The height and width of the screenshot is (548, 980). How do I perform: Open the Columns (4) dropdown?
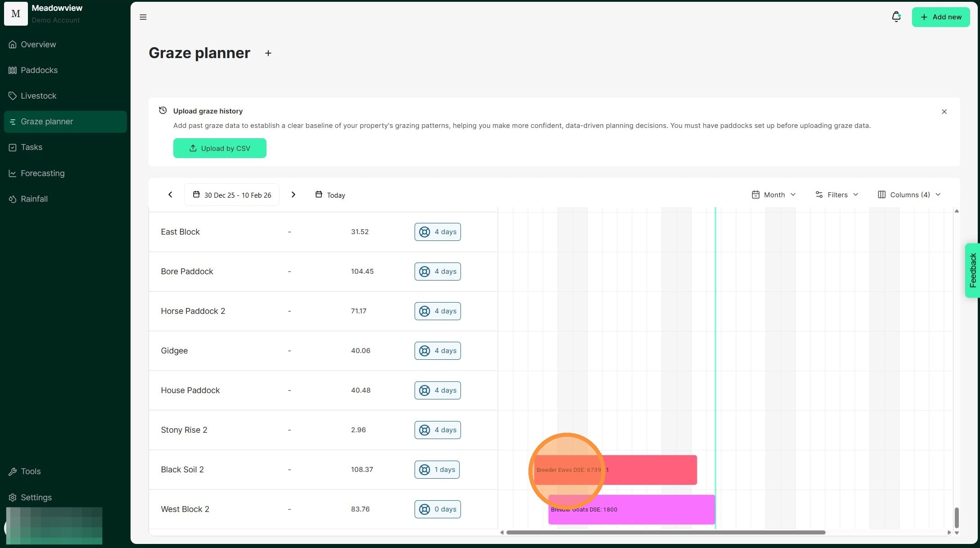(x=909, y=195)
